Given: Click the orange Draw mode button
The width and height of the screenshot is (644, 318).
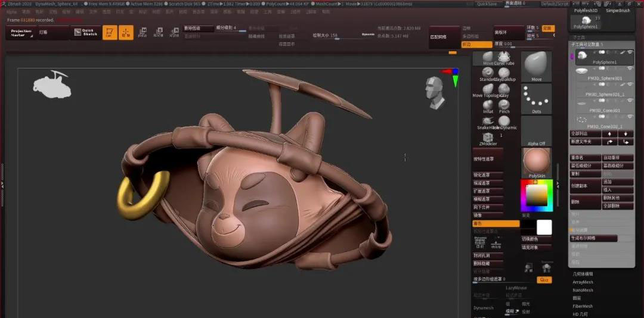Looking at the screenshot, I should (x=126, y=32).
